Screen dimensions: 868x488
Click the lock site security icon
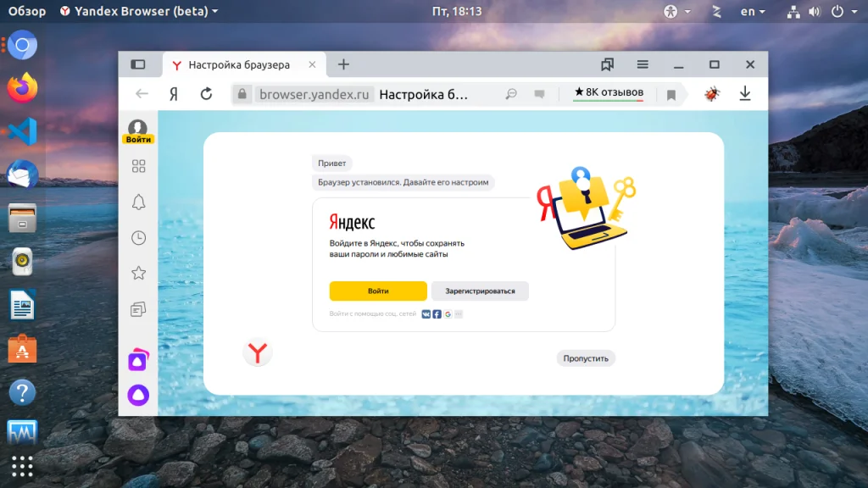(242, 94)
